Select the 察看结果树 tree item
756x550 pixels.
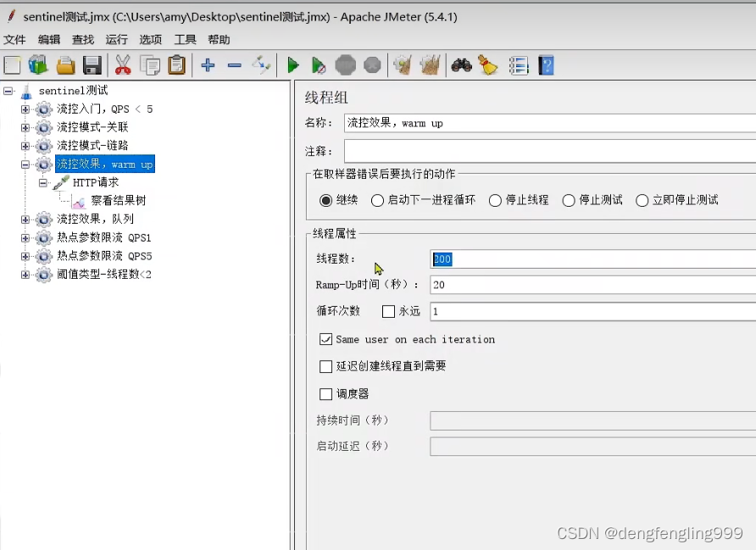tap(118, 201)
